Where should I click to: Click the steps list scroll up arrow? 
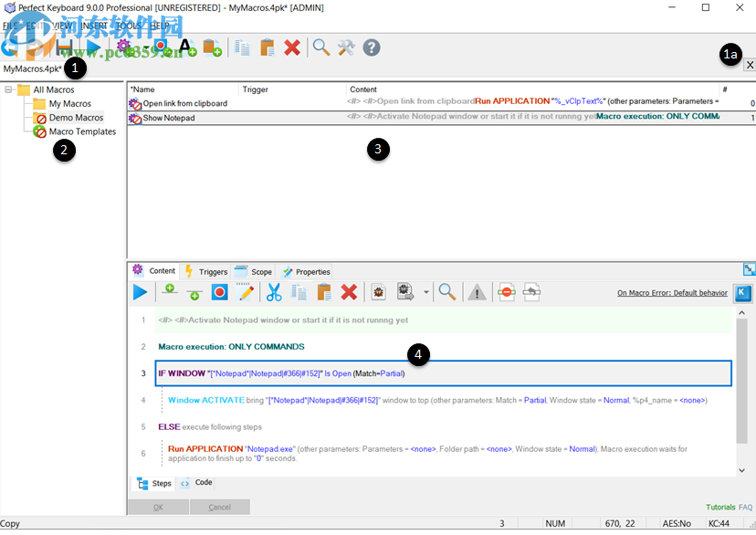[741, 313]
